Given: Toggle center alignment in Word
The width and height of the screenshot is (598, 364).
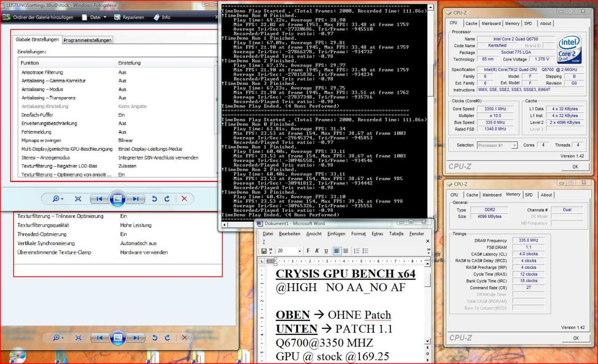Looking at the screenshot, I should pos(346,251).
